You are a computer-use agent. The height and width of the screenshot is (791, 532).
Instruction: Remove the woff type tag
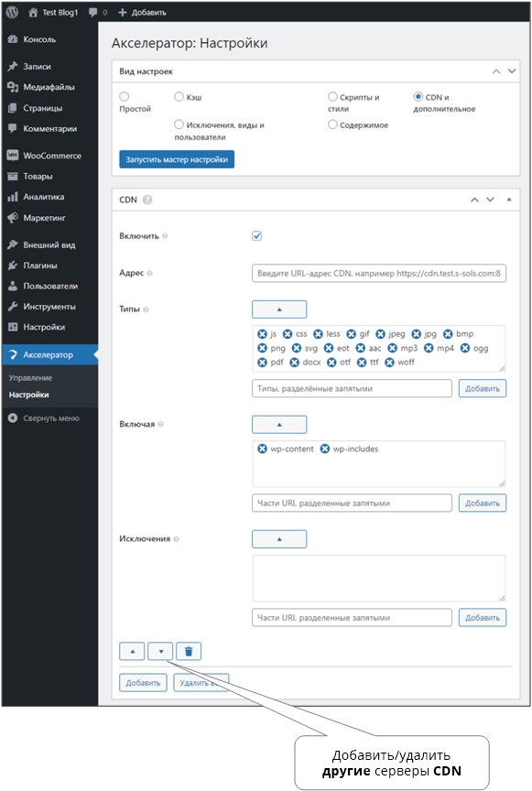389,363
